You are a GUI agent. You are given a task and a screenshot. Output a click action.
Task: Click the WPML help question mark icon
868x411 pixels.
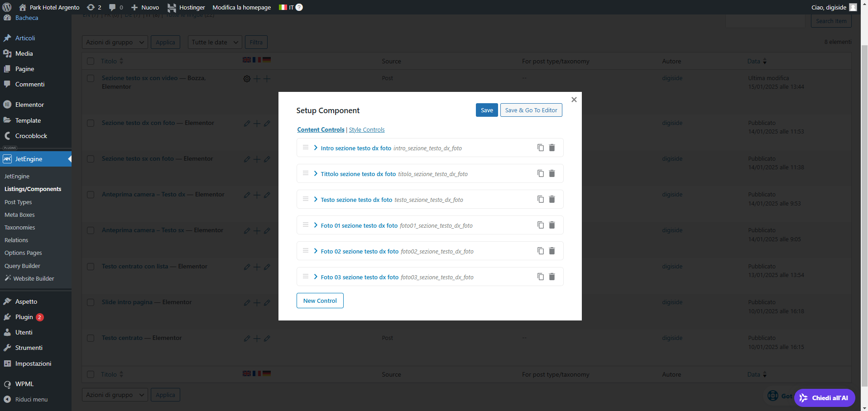click(299, 7)
